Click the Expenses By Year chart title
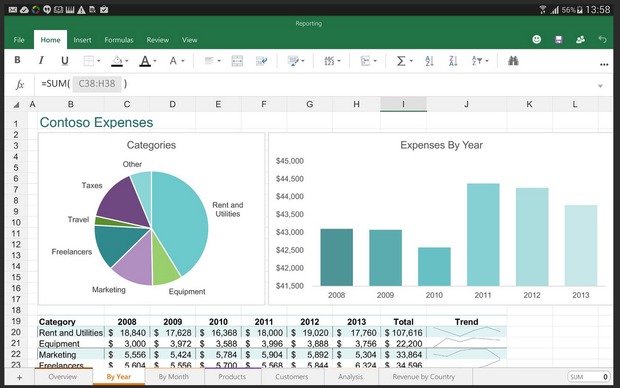The width and height of the screenshot is (620, 388). click(x=441, y=145)
